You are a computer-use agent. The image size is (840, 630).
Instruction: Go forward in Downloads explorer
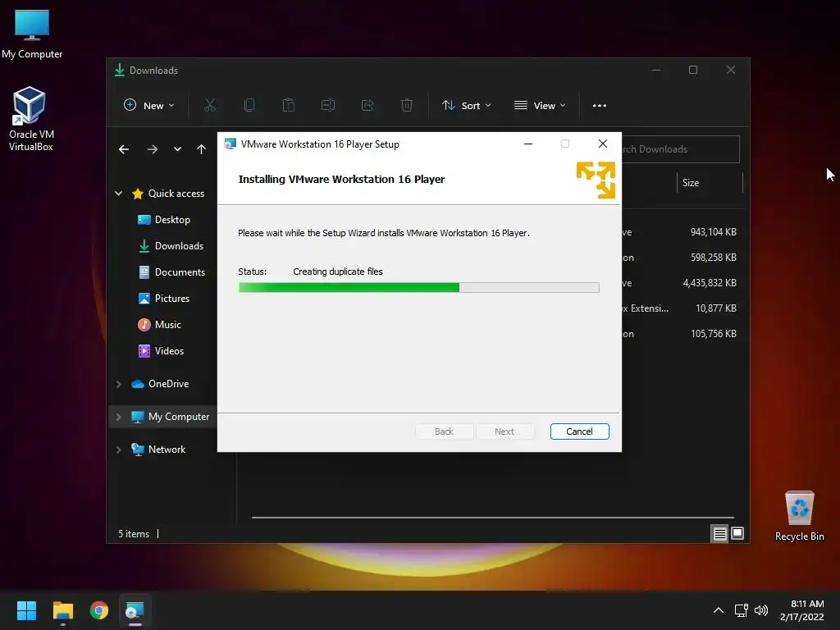coord(153,149)
